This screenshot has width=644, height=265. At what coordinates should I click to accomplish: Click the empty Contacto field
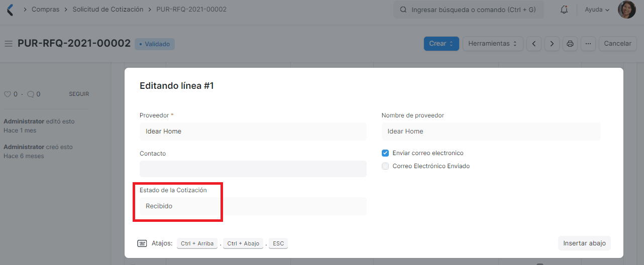coord(253,169)
